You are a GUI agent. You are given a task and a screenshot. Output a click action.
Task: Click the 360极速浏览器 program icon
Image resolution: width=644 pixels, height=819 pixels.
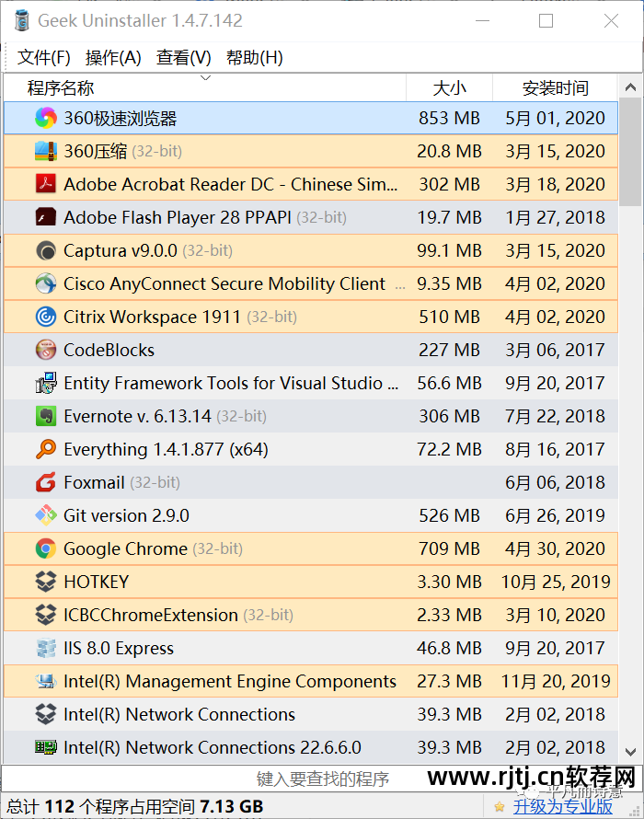pos(46,118)
